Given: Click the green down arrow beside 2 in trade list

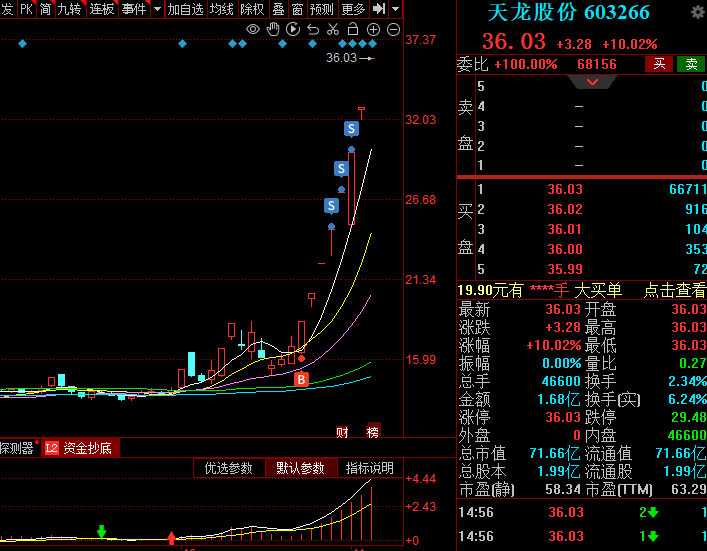Looking at the screenshot, I should pos(653,513).
